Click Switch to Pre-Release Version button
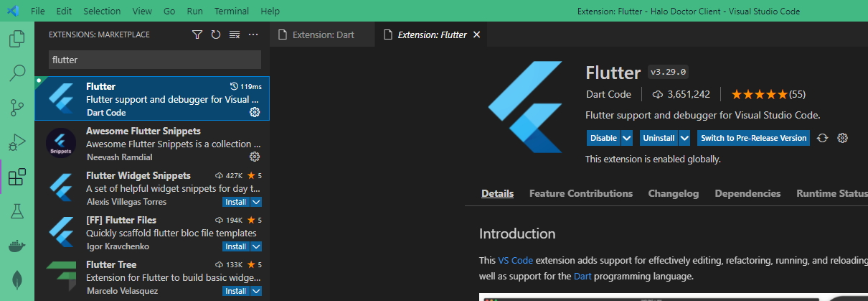This screenshot has width=868, height=301. point(753,138)
